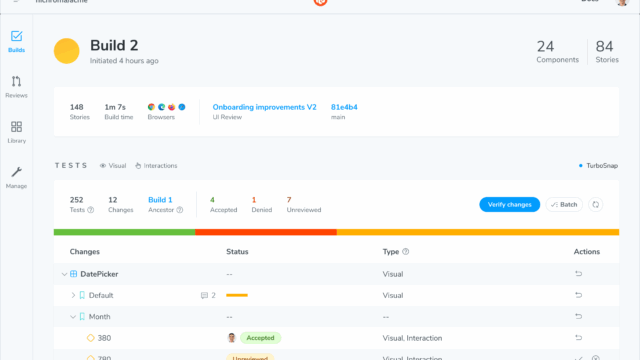This screenshot has width=640, height=360.
Task: Open the user avatar at top right
Action: pos(622,2)
